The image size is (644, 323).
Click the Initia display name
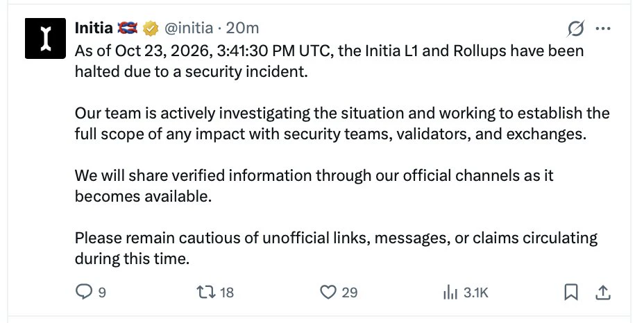point(94,28)
